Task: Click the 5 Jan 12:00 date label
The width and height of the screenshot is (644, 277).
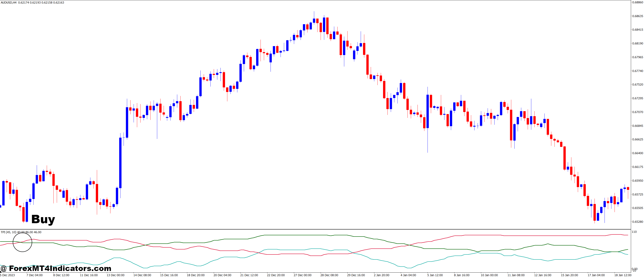Action: pos(436,275)
